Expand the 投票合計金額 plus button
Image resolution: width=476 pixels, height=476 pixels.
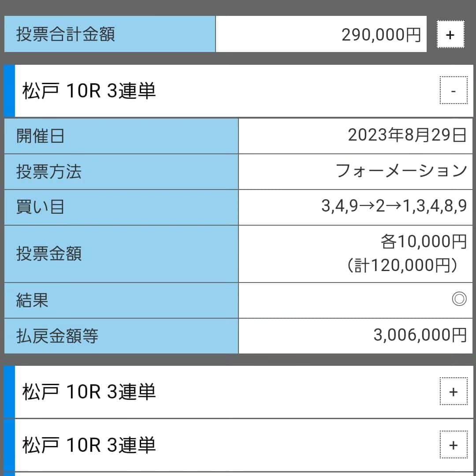(x=450, y=34)
